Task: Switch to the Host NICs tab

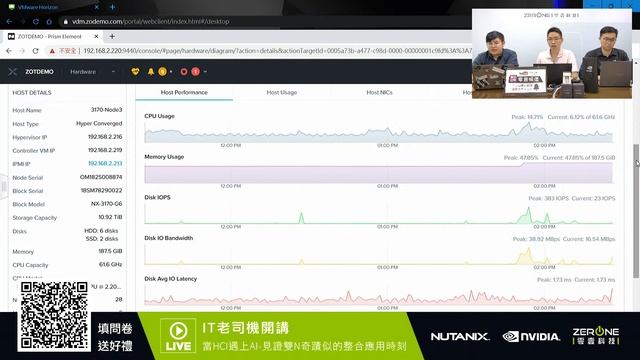Action: click(379, 93)
